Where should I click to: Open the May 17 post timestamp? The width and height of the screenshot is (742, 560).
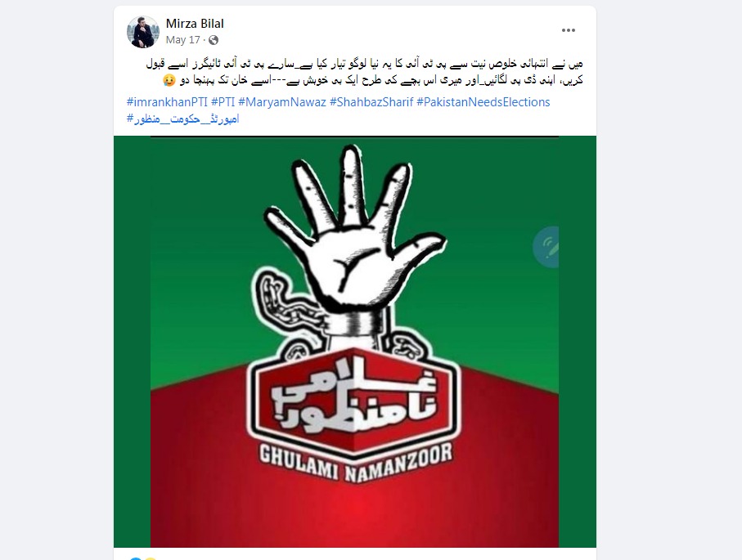pyautogui.click(x=182, y=40)
